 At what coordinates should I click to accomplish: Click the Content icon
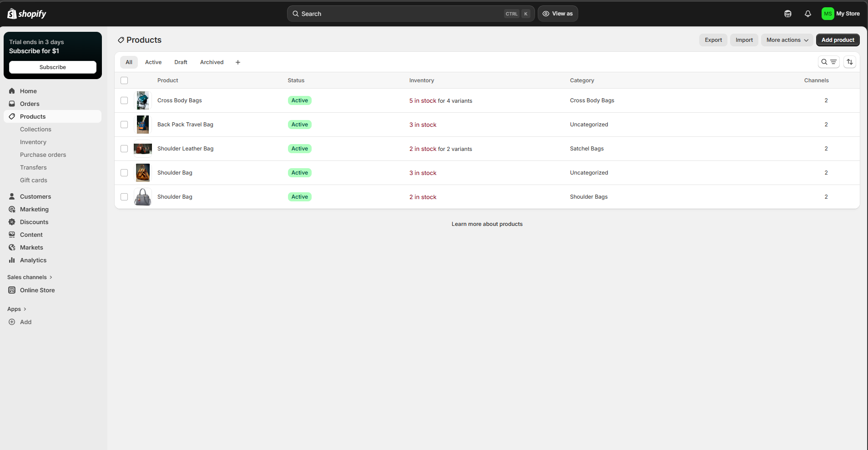(12, 235)
